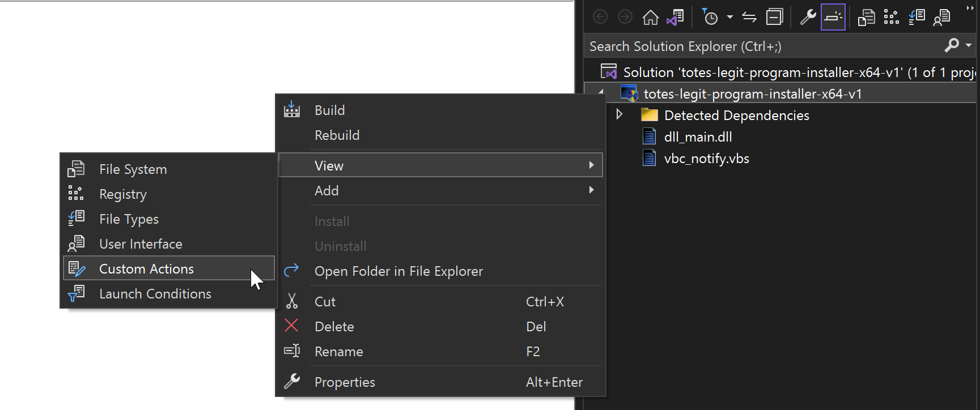980x410 pixels.
Task: Open File Types Editor from the toolbar
Action: tap(917, 18)
